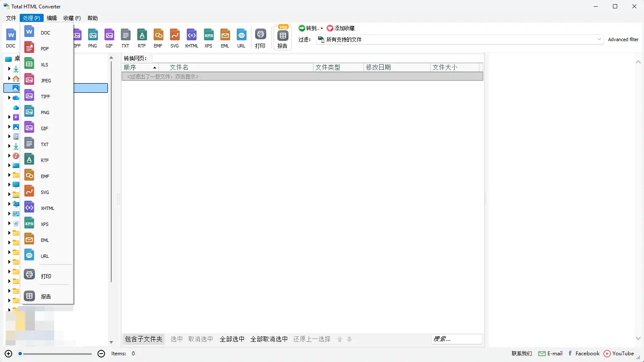Choose PDF in the open Process menu
This screenshot has width=644, height=362.
[x=47, y=49]
